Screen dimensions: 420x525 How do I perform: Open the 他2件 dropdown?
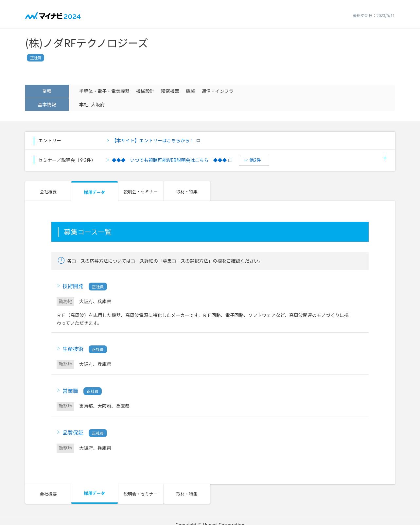(254, 160)
